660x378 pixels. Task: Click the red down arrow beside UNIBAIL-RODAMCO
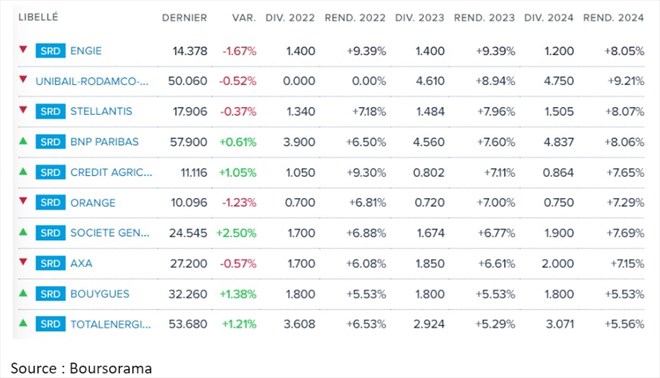pos(23,79)
